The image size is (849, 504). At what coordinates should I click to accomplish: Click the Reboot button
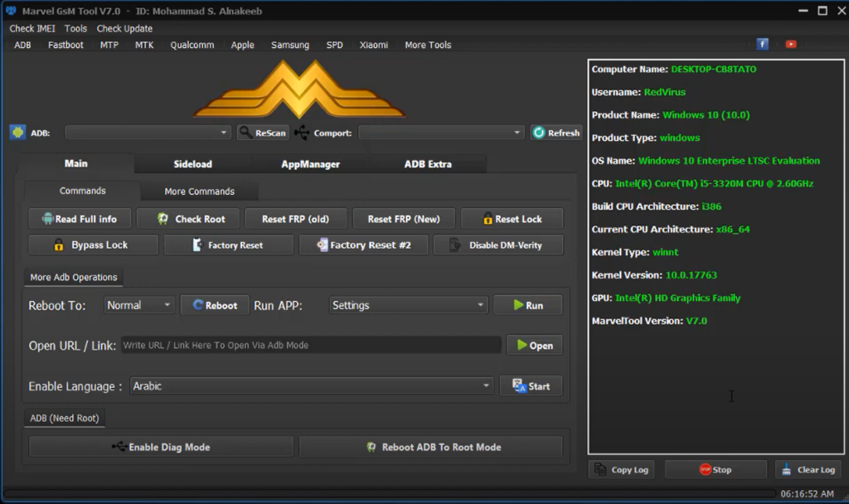215,305
